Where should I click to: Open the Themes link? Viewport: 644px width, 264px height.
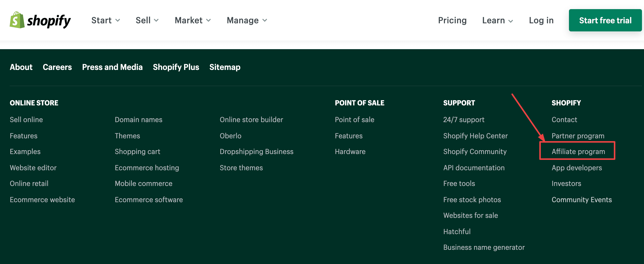pyautogui.click(x=127, y=136)
